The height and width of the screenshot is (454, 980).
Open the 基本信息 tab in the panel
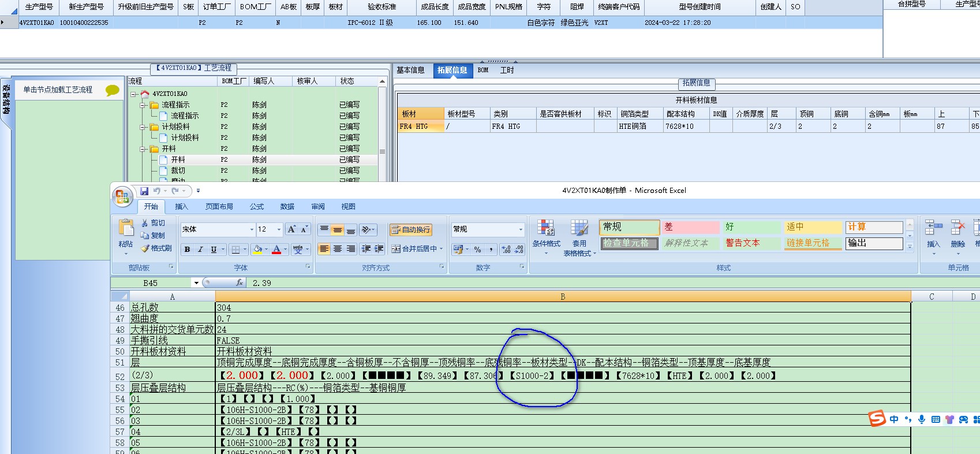point(410,70)
